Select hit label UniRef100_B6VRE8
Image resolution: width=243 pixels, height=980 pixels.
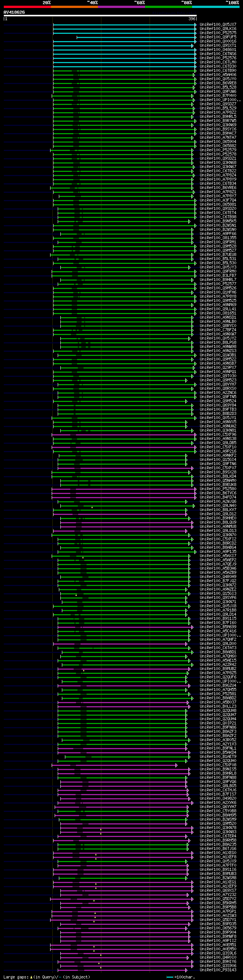(x=218, y=83)
